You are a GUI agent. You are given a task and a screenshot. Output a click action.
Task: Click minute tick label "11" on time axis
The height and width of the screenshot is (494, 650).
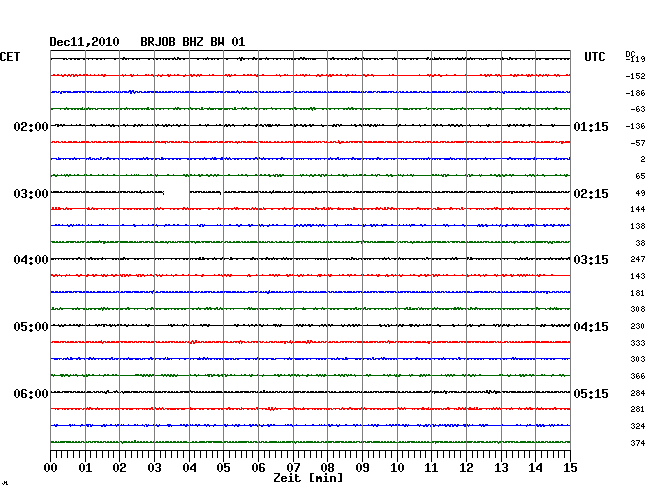pos(431,468)
